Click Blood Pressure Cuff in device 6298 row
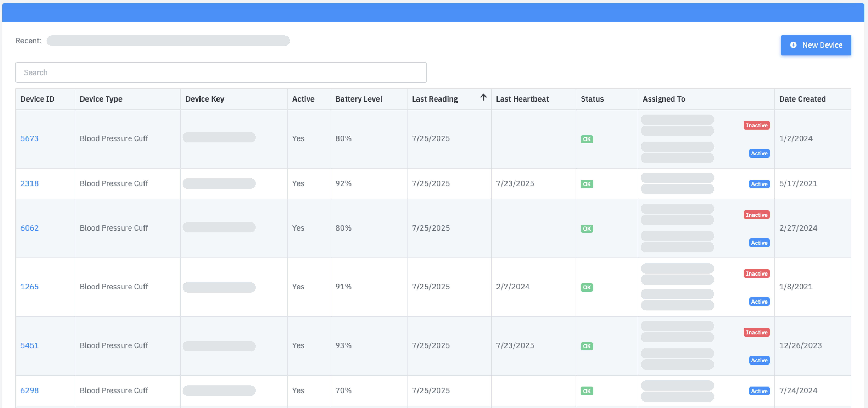868x408 pixels. [x=114, y=390]
